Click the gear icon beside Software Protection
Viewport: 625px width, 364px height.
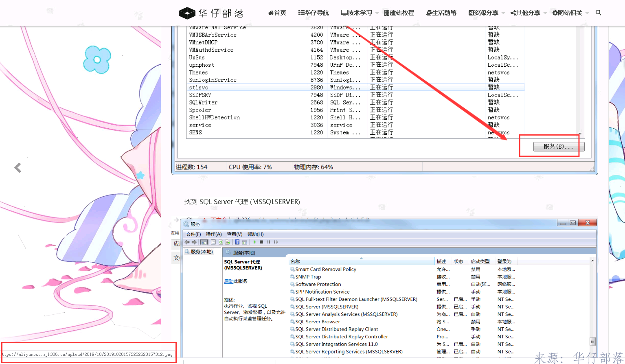(292, 284)
